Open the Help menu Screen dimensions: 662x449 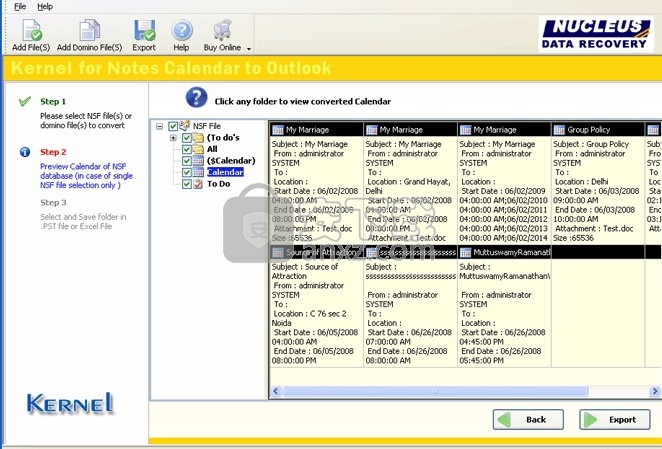coord(45,6)
